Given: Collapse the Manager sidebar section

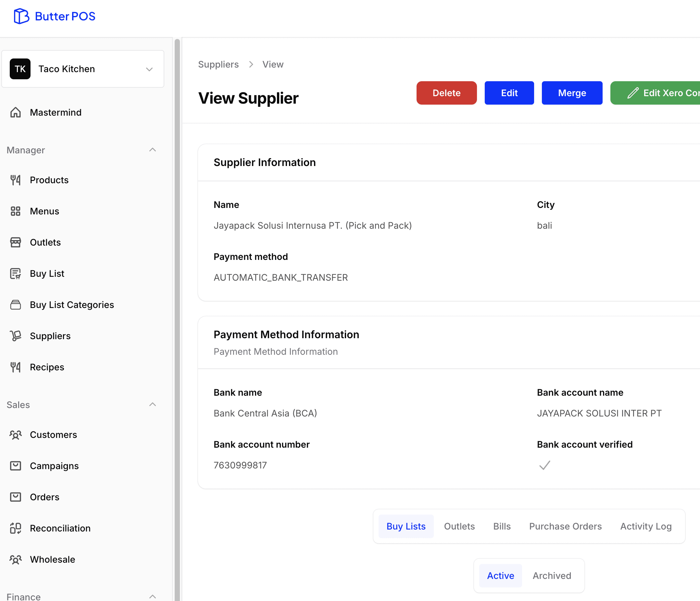Looking at the screenshot, I should pyautogui.click(x=152, y=150).
